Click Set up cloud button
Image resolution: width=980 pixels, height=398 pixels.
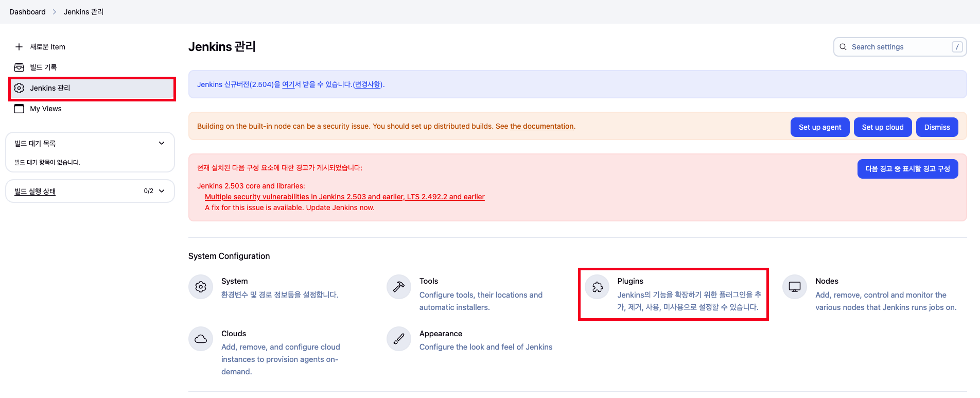click(883, 127)
